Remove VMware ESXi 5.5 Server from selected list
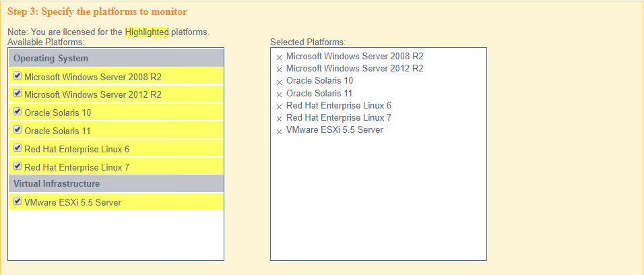The width and height of the screenshot is (644, 275). (x=279, y=131)
